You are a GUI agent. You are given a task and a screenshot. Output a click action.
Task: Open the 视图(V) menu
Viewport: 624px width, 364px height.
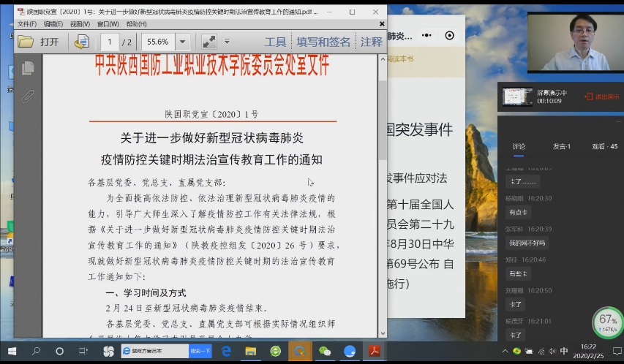click(x=80, y=23)
